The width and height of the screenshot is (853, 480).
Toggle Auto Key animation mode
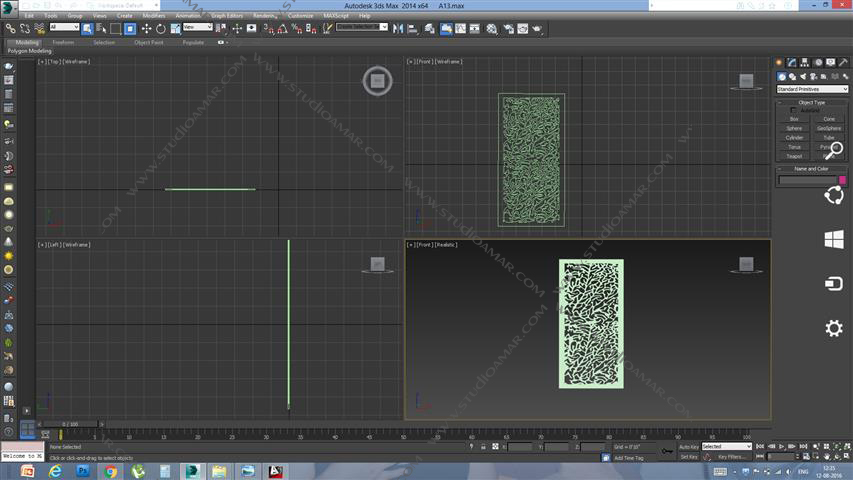[688, 446]
